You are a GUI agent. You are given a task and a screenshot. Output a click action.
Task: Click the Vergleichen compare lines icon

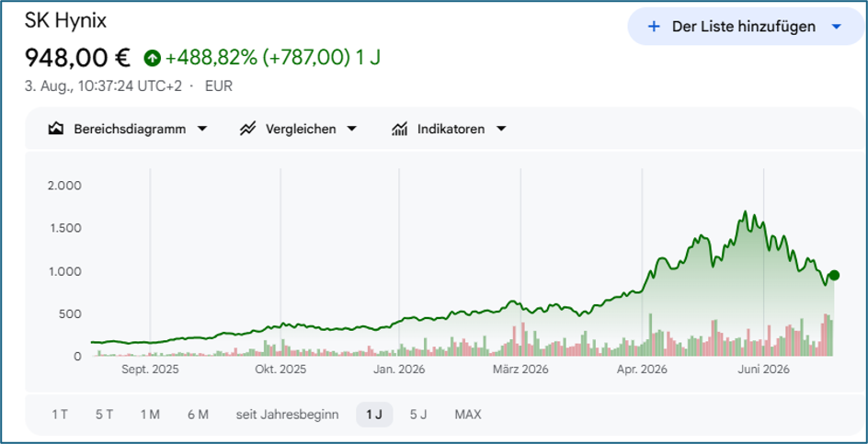pos(247,129)
